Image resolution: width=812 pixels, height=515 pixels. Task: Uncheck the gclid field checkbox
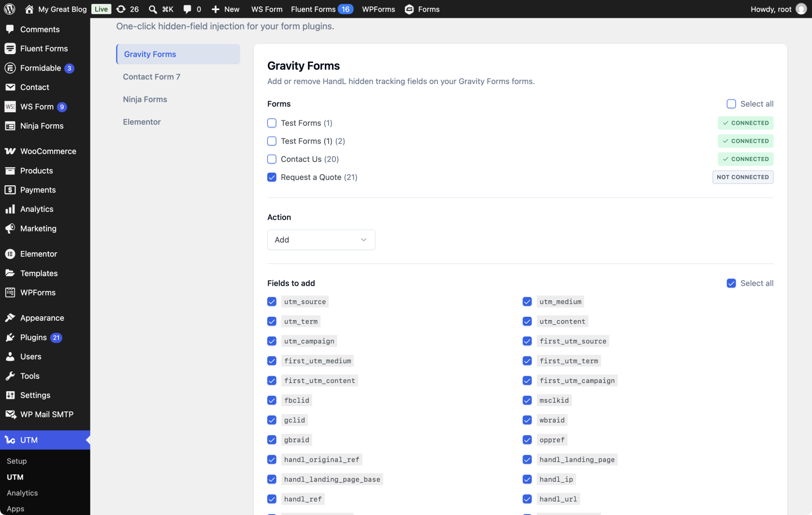click(x=272, y=420)
